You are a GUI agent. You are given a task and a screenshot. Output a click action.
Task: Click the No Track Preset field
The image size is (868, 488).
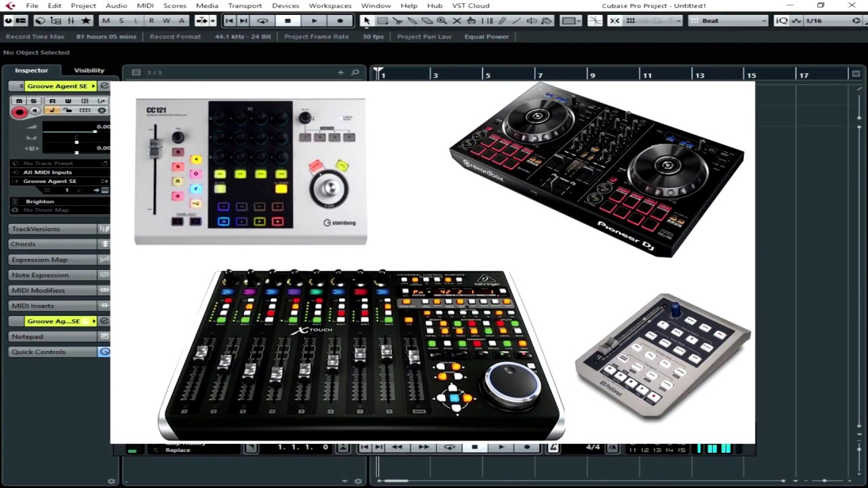pos(60,163)
